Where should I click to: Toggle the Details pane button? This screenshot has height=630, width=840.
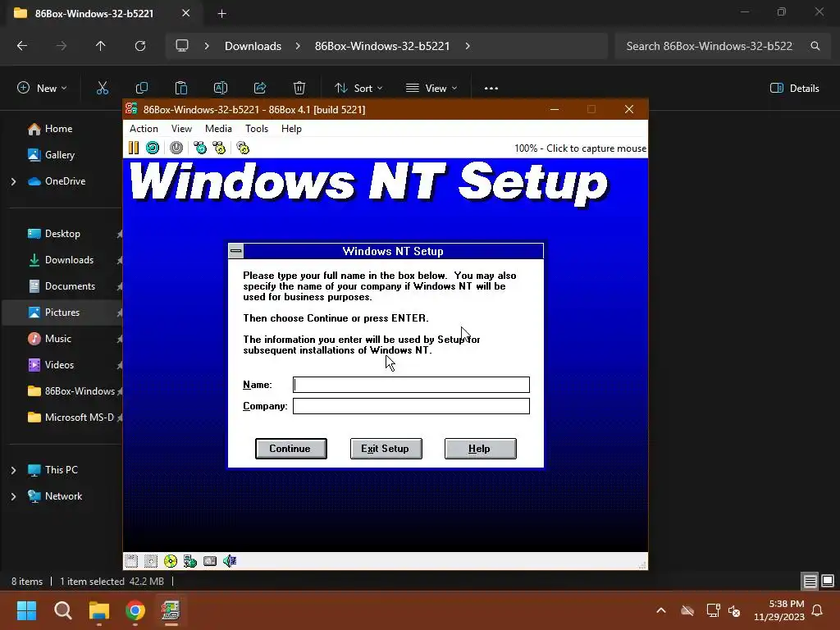(x=795, y=89)
